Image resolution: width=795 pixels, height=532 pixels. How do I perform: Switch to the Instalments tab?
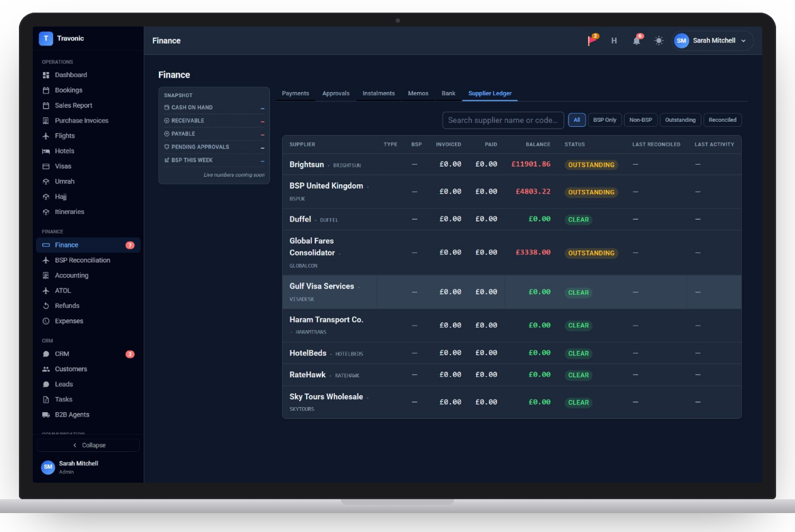379,93
